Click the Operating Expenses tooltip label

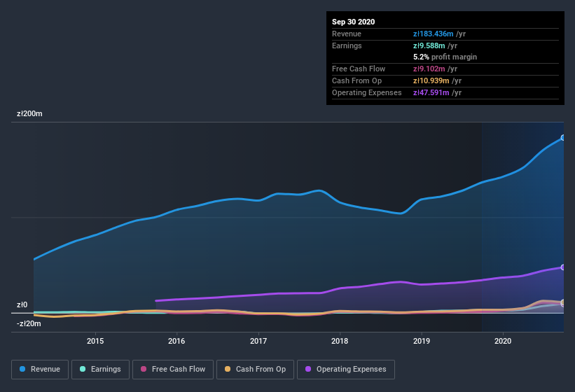(x=367, y=92)
